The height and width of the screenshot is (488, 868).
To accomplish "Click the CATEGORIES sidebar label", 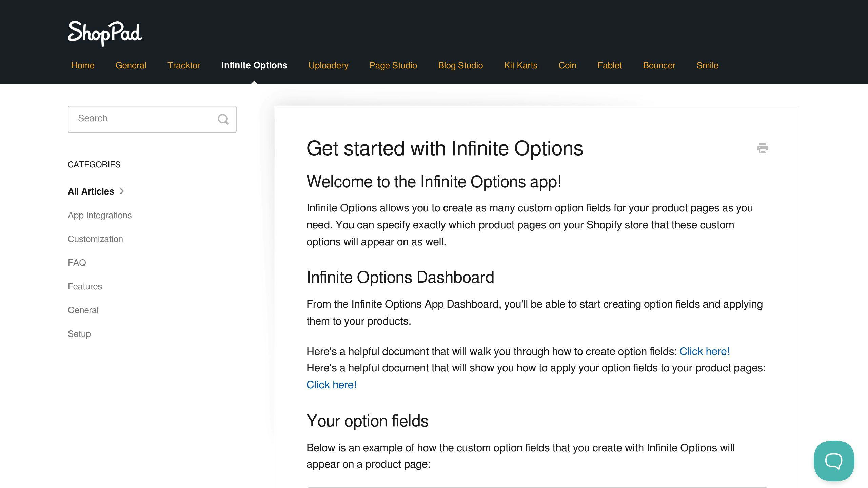I will pos(94,165).
